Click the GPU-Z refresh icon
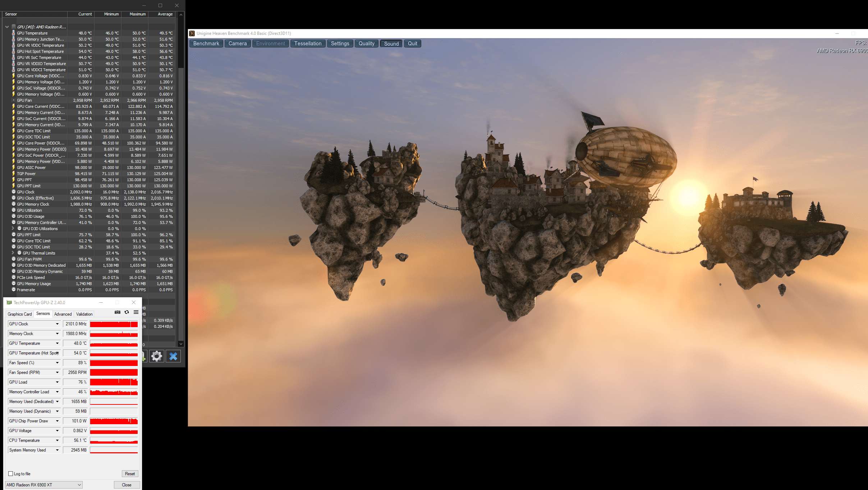Viewport: 868px width, 490px height. click(127, 312)
